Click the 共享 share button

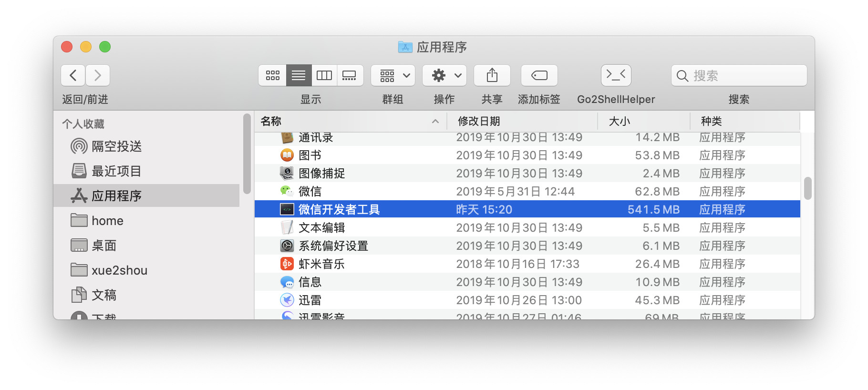(x=492, y=75)
